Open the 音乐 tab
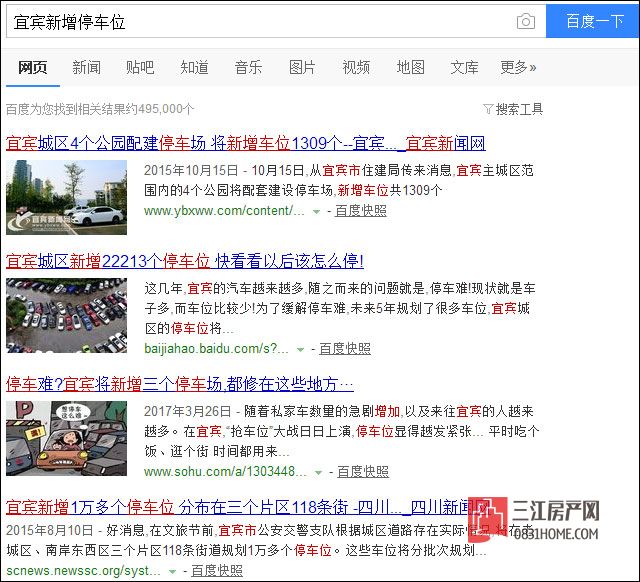This screenshot has width=640, height=582. pos(248,67)
